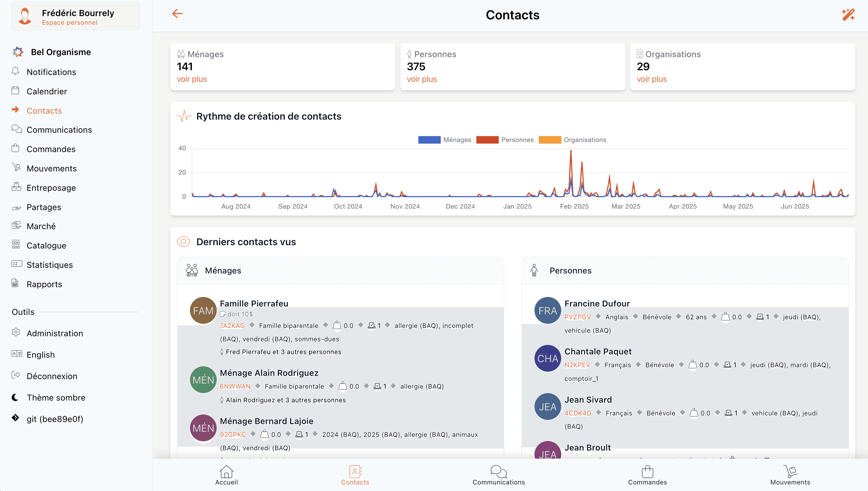Click voir plus under Ménages count

pyautogui.click(x=192, y=79)
